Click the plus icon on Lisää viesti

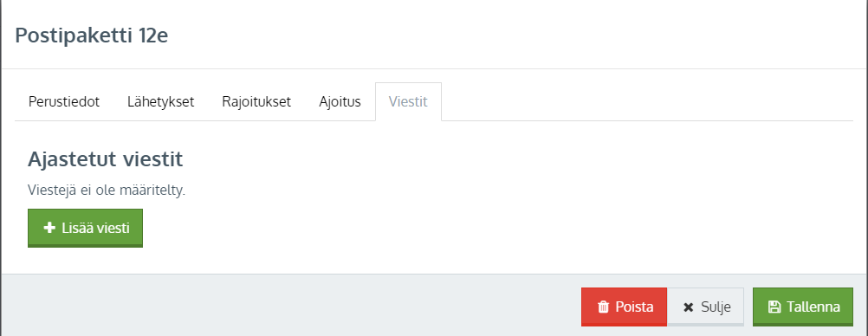(x=49, y=228)
